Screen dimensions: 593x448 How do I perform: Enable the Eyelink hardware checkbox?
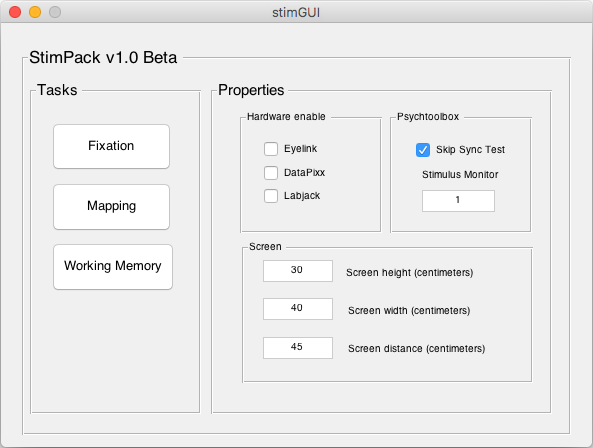coord(271,149)
